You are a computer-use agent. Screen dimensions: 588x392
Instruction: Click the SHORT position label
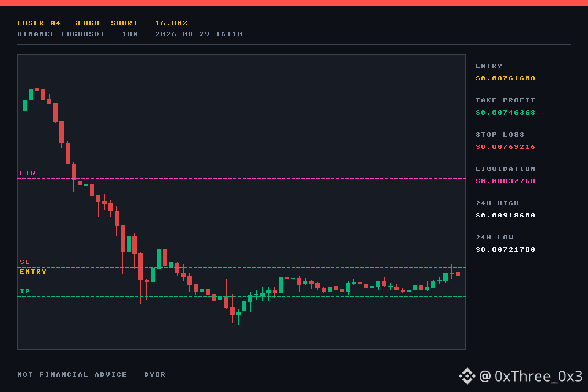click(124, 23)
